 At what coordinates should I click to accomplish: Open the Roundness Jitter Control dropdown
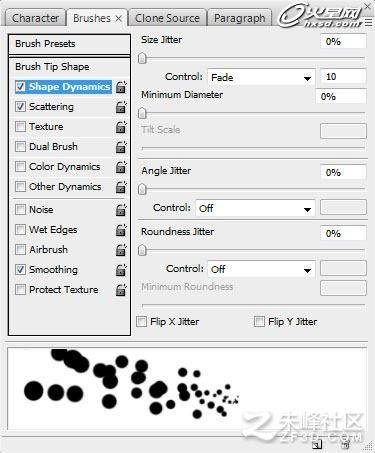coord(261,269)
